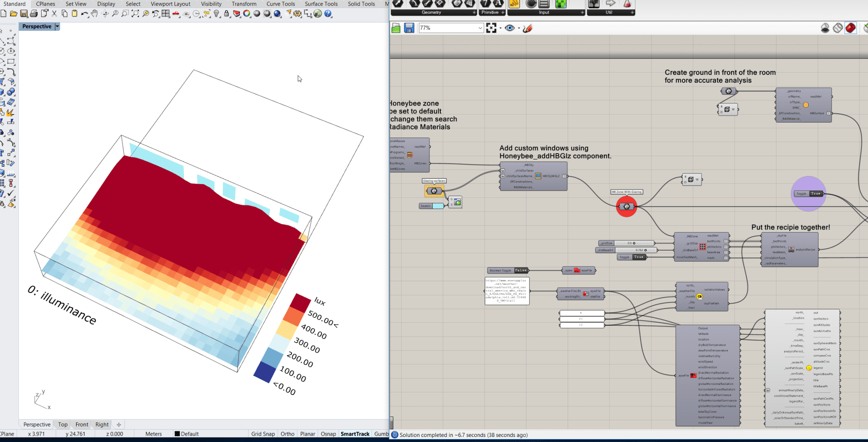Viewport: 868px width, 442px height.
Task: Click the Undo arrow icon
Action: pyautogui.click(x=84, y=14)
